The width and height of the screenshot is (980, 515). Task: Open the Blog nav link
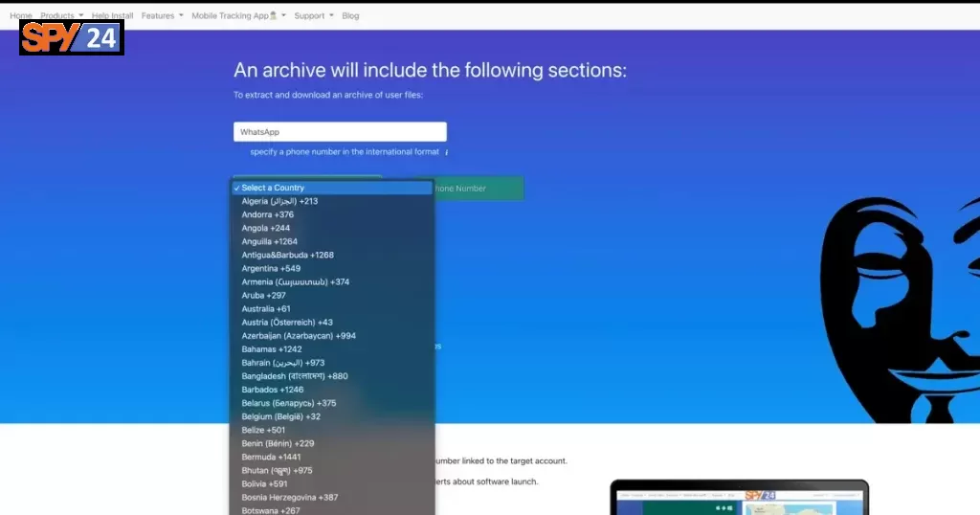coord(350,15)
